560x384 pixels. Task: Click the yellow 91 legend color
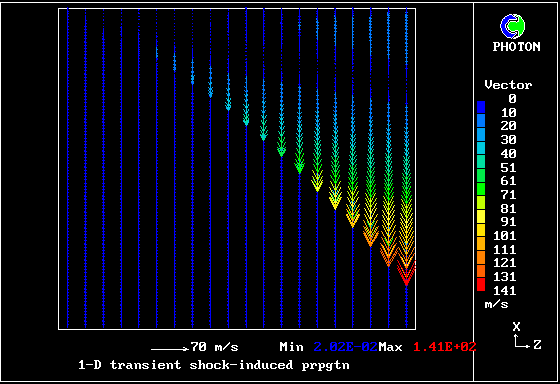point(481,216)
